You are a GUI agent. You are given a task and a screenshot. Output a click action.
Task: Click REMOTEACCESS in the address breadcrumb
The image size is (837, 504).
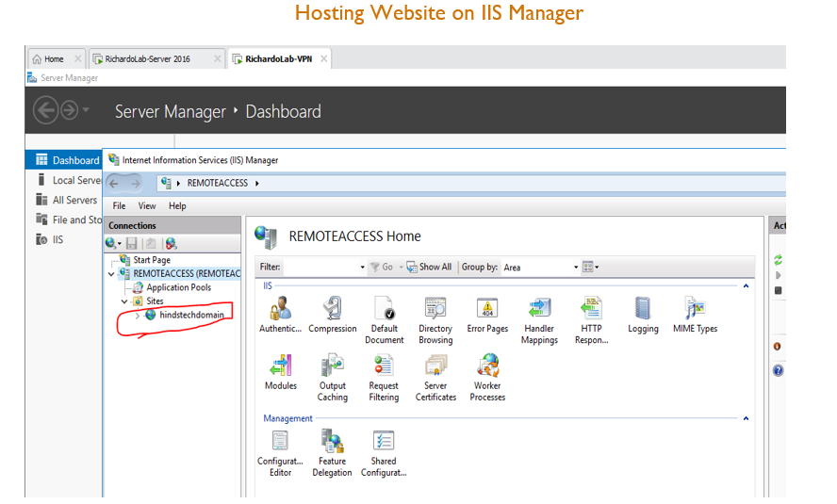pos(217,184)
